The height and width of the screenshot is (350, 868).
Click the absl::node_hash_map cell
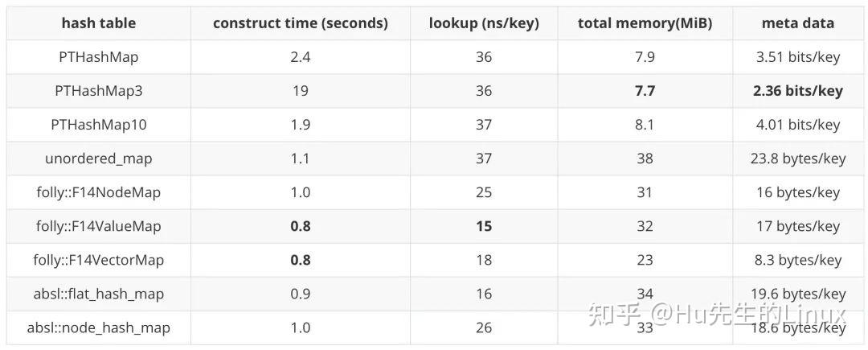pos(99,327)
